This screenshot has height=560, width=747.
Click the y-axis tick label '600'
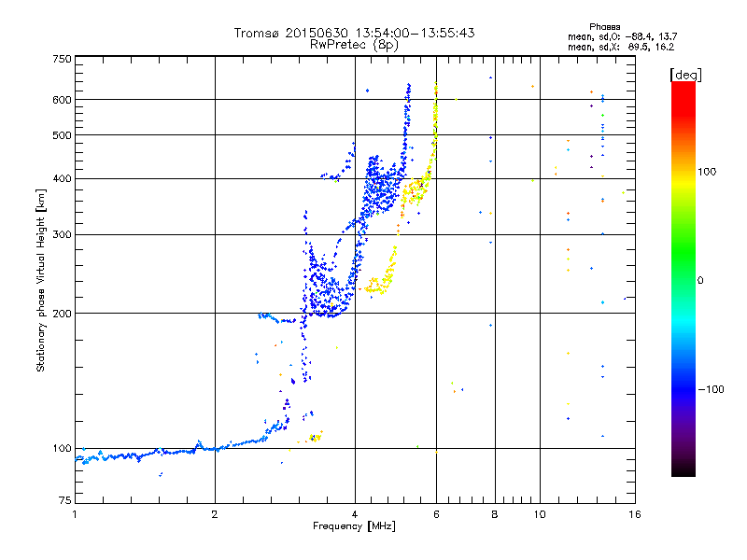[x=62, y=100]
